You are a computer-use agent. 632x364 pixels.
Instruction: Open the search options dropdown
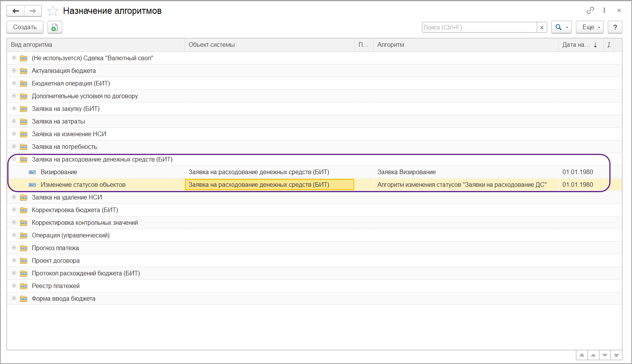tap(561, 27)
